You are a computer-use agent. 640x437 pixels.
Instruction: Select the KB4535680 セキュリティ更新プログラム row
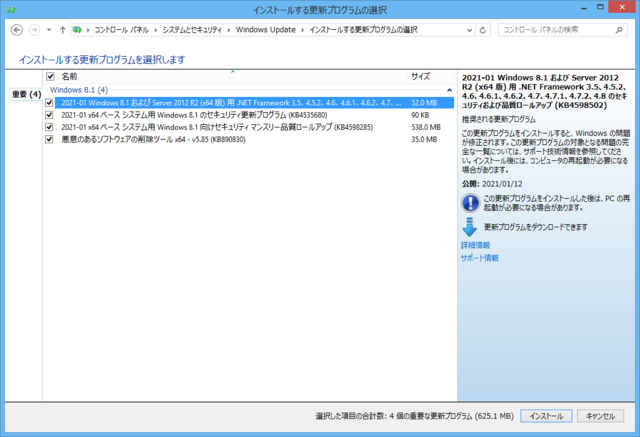(x=254, y=115)
